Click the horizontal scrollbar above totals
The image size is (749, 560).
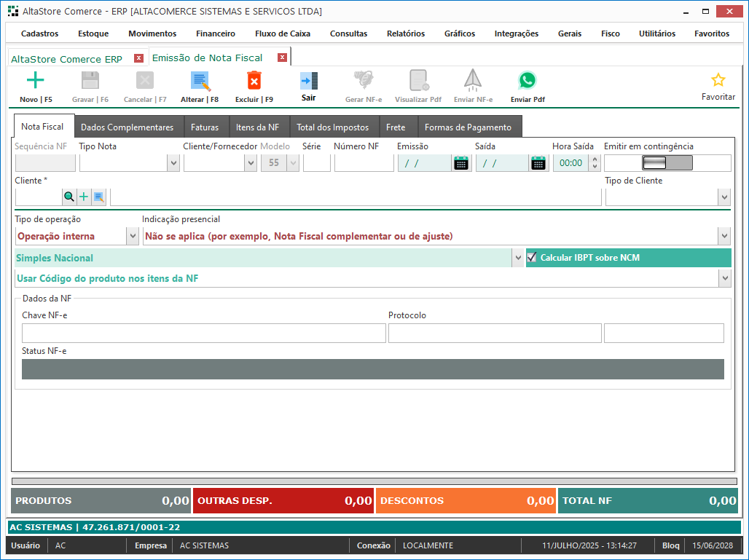tap(374, 481)
